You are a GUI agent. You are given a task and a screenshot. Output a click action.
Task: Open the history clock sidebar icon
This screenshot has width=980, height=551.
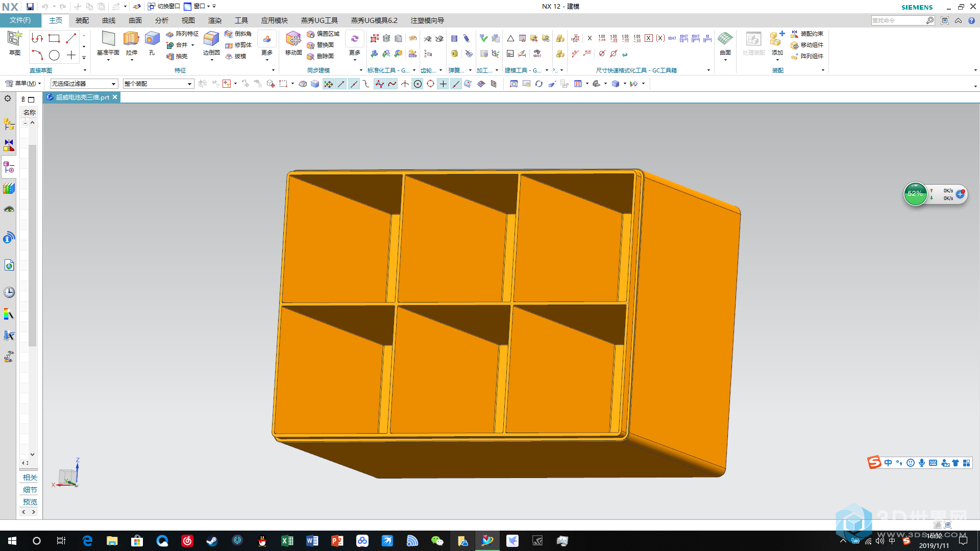(9, 292)
